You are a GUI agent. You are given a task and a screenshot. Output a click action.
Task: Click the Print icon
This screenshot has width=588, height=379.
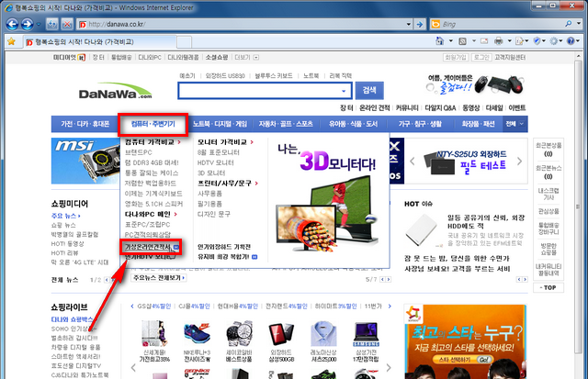[498, 40]
